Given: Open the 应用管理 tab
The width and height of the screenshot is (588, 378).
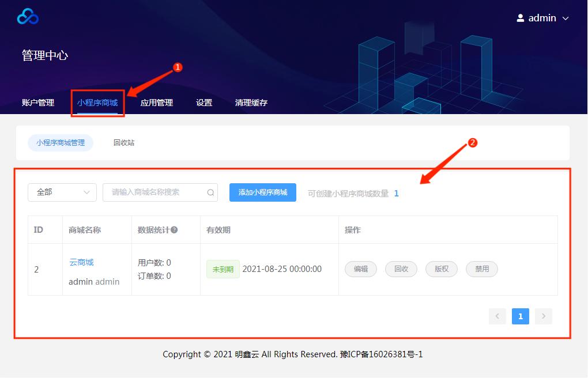Looking at the screenshot, I should 157,103.
